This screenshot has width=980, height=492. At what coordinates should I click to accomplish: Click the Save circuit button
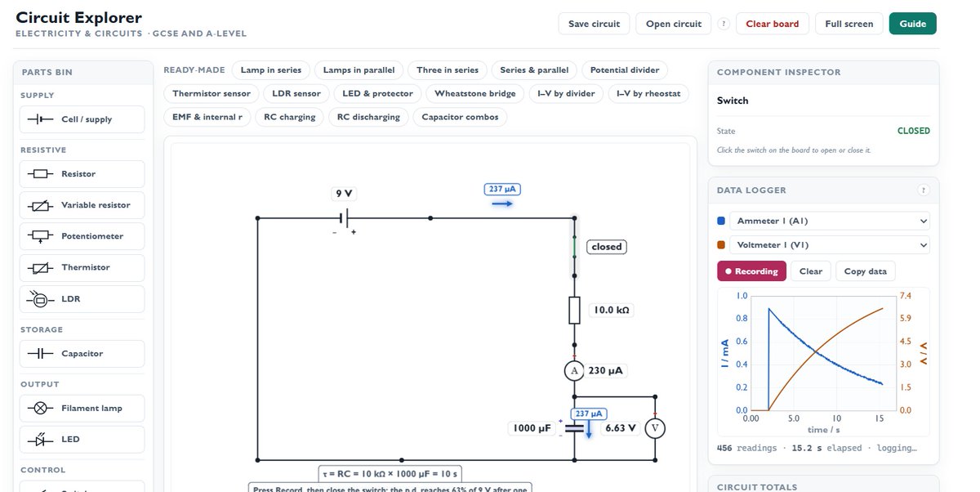595,24
